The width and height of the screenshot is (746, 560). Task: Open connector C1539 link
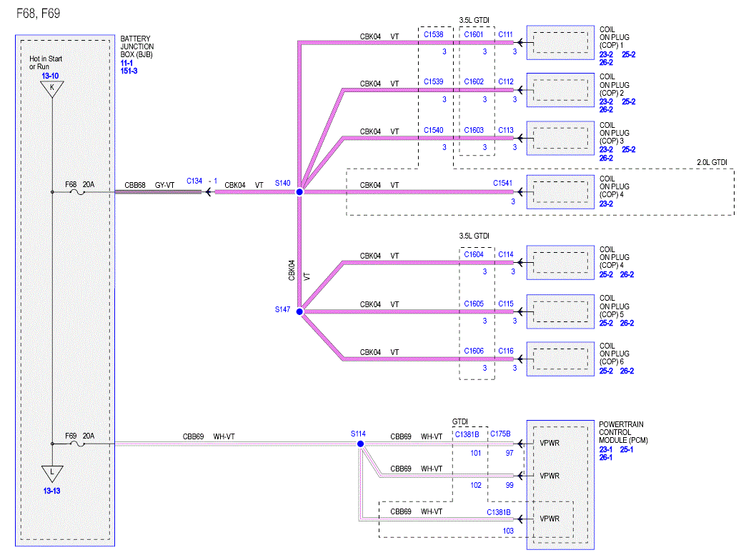(x=434, y=81)
